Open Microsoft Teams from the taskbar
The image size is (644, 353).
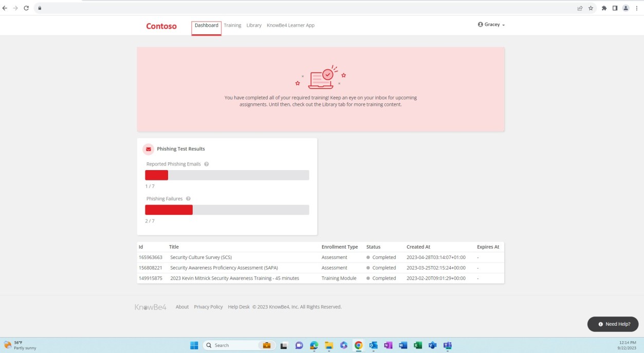447,345
